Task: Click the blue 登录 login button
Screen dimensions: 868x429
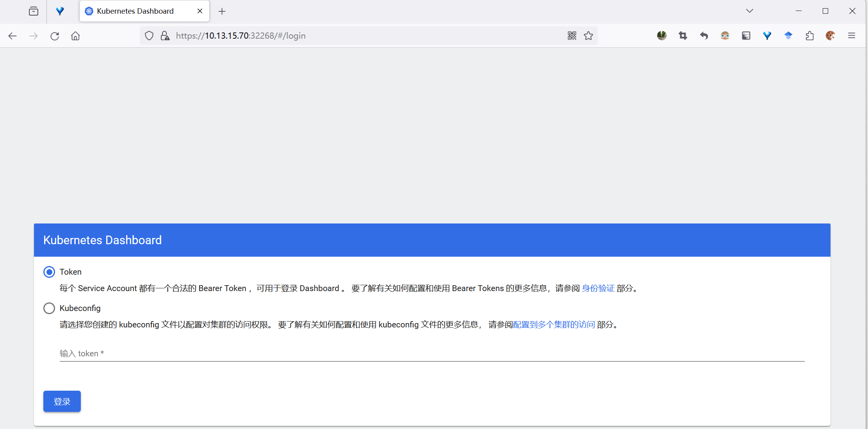Action: point(62,401)
